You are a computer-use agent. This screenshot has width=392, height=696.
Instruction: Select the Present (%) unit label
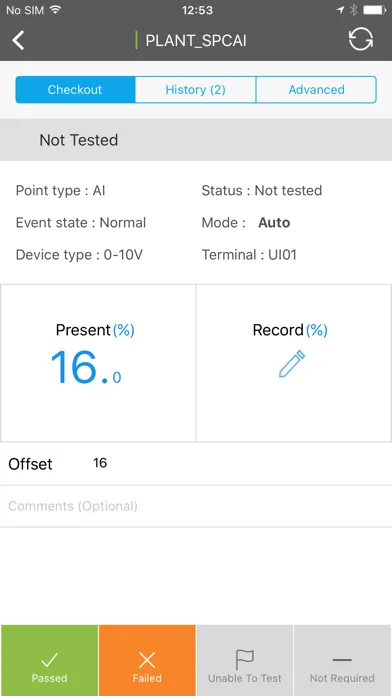(123, 330)
